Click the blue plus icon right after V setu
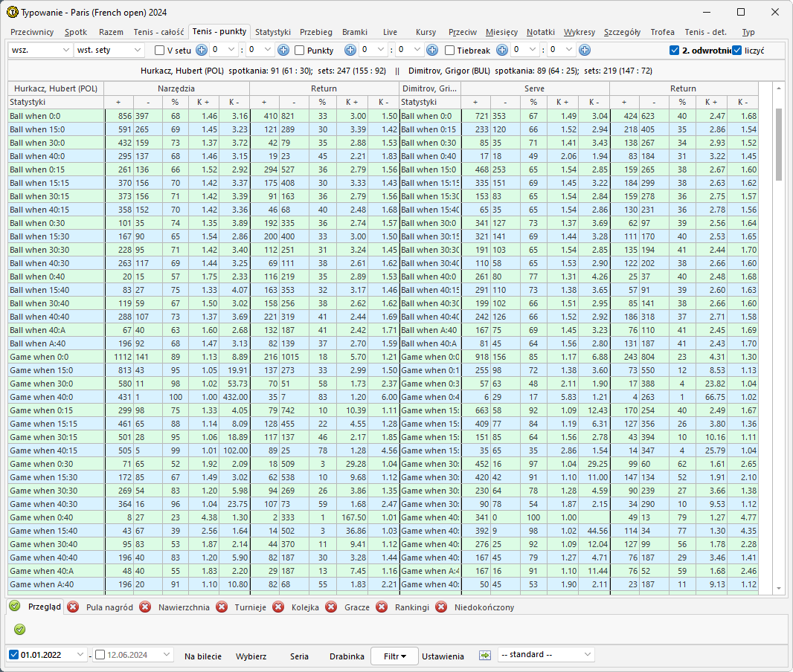This screenshot has height=672, width=793. [201, 51]
